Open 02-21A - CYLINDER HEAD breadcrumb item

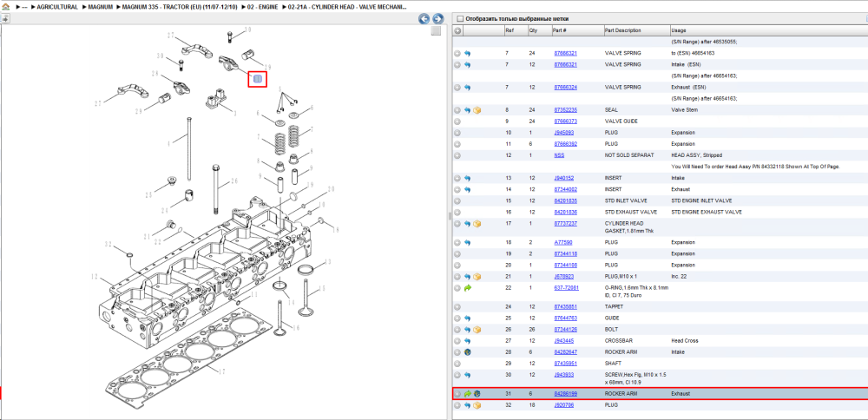tap(346, 7)
